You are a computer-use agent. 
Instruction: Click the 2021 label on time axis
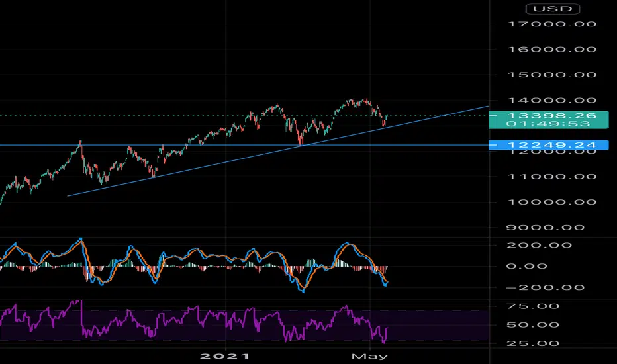click(x=224, y=356)
